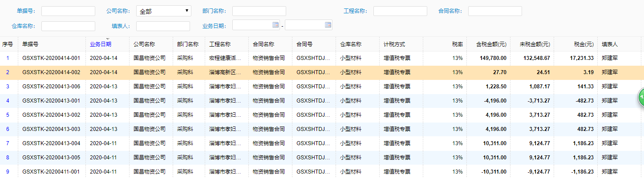Click the 填表人 input field

pos(163,26)
